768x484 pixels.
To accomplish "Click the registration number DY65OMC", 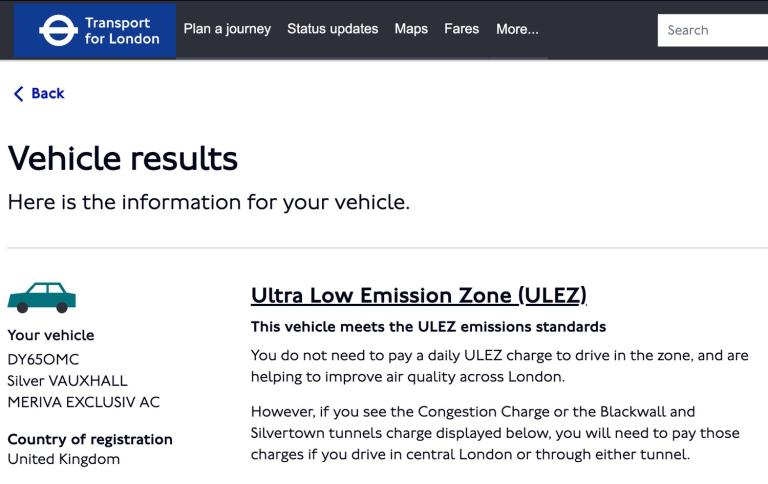I will pos(43,359).
